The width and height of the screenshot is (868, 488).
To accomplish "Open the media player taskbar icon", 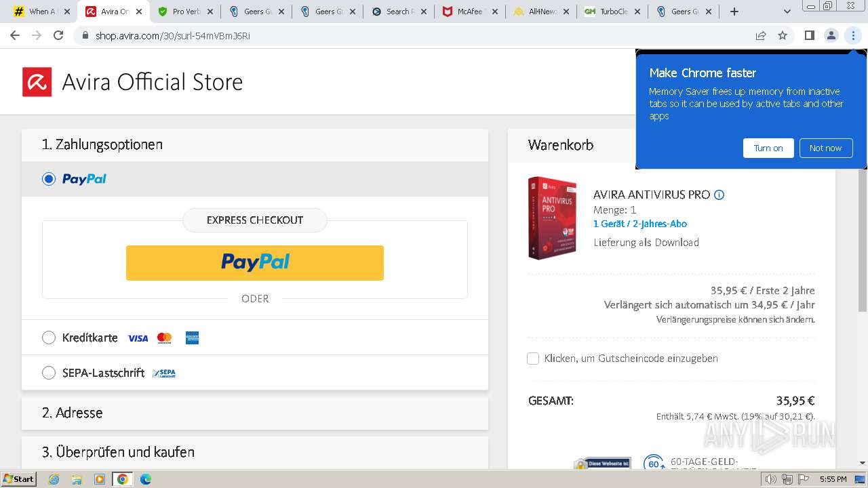I will [x=100, y=479].
